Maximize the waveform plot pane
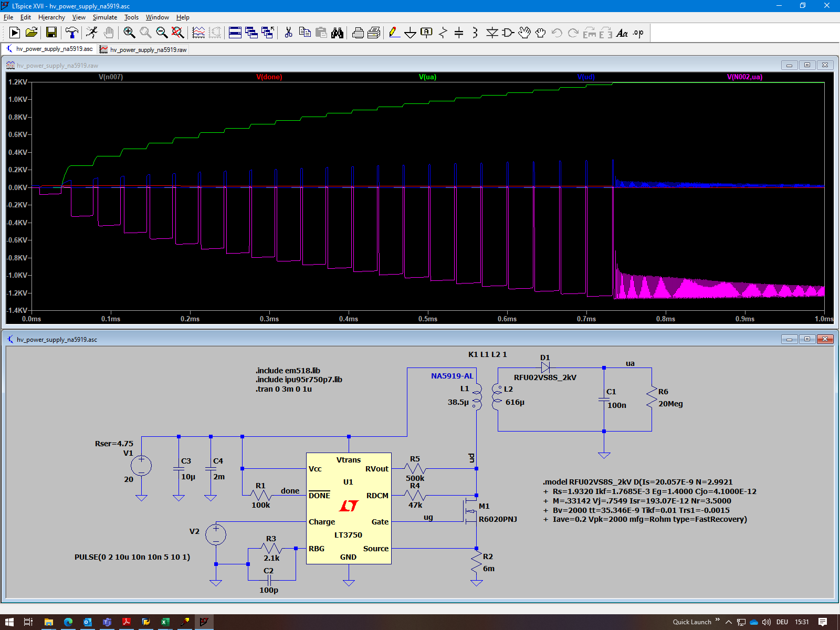The image size is (840, 630). tap(807, 65)
